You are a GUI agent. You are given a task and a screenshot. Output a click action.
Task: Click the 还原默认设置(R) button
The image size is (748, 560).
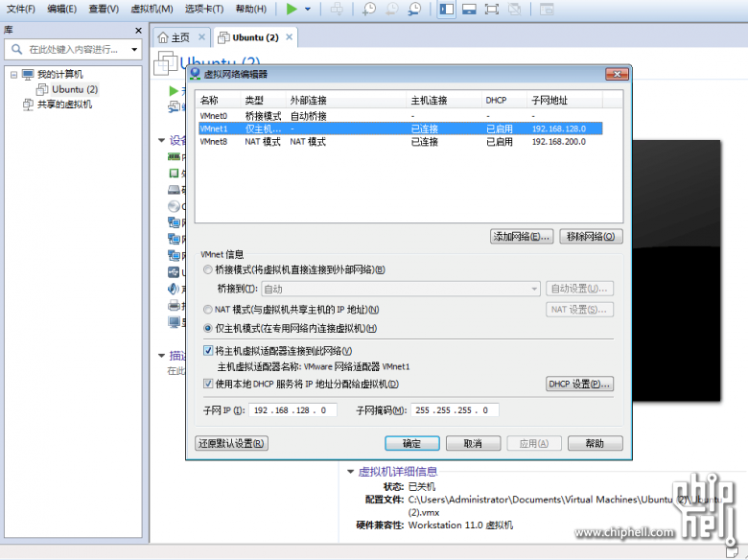point(231,444)
